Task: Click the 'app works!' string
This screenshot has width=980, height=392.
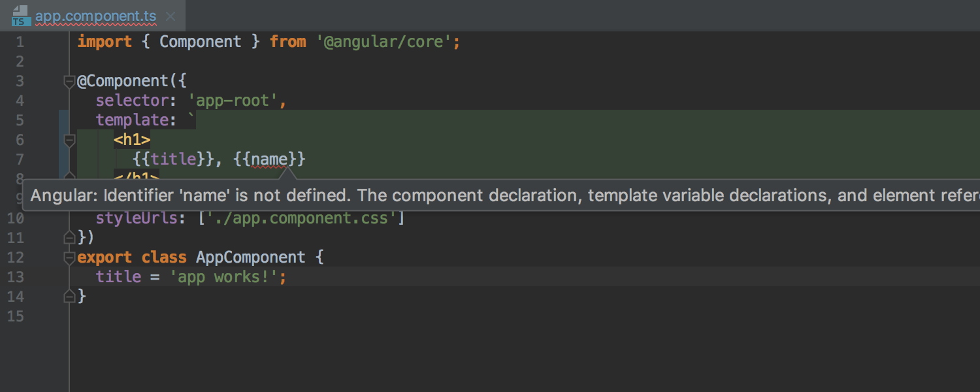Action: pos(223,277)
